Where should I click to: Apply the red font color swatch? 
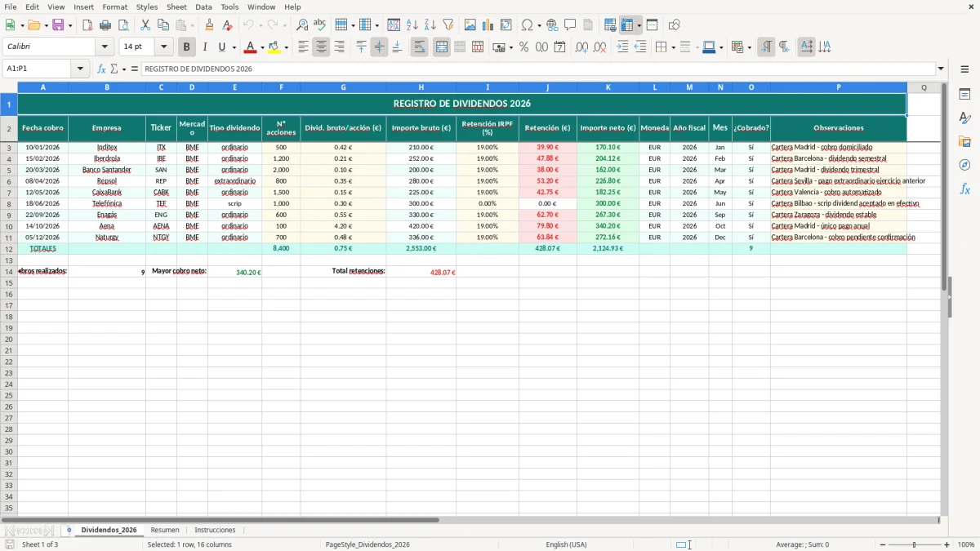pos(251,47)
